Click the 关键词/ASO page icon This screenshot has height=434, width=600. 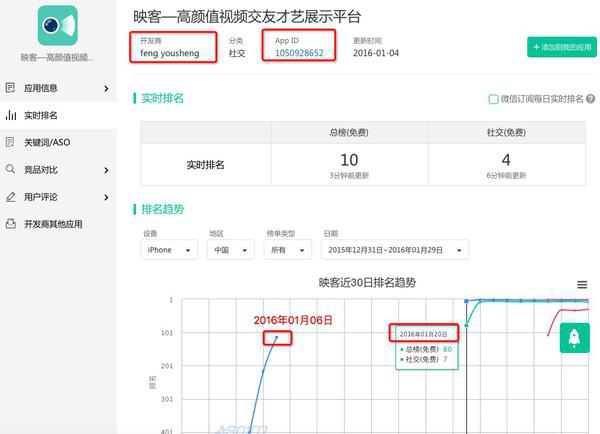(10, 142)
